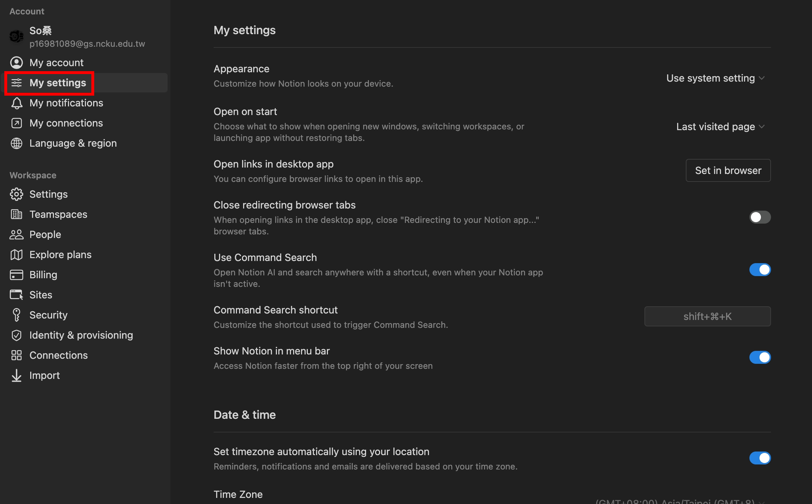Image resolution: width=812 pixels, height=504 pixels.
Task: Click the Teamspaces building icon
Action: [x=17, y=215]
